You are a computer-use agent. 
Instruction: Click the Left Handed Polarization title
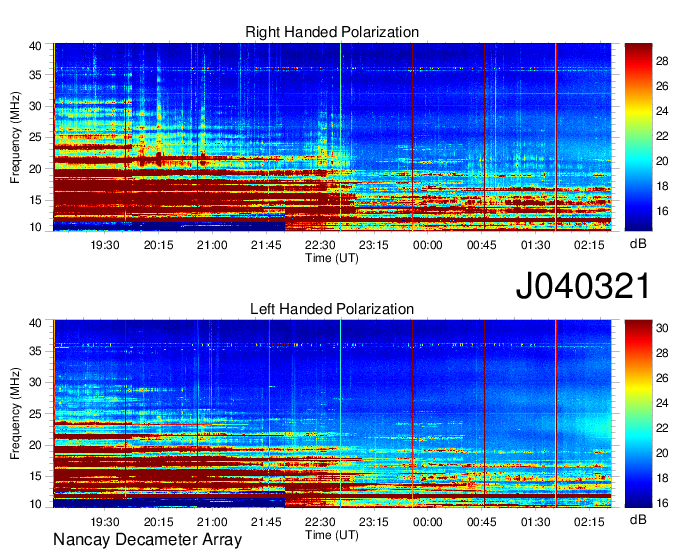point(332,309)
